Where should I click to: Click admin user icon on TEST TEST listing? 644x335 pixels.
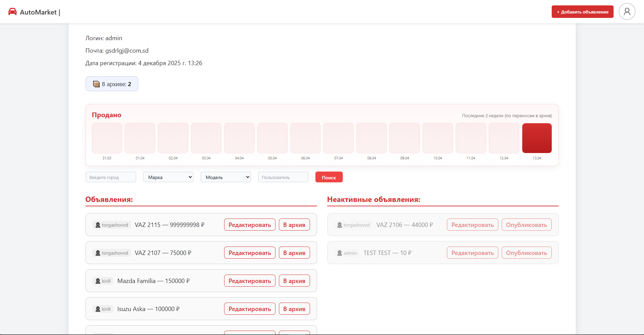point(339,253)
